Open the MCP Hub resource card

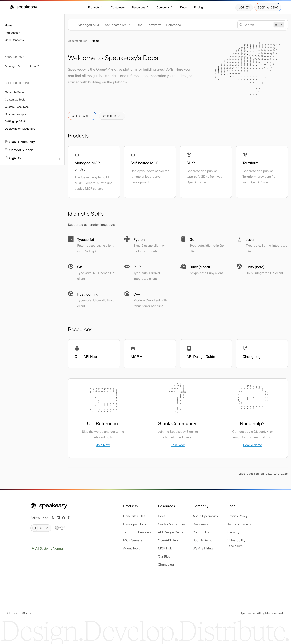tap(150, 354)
